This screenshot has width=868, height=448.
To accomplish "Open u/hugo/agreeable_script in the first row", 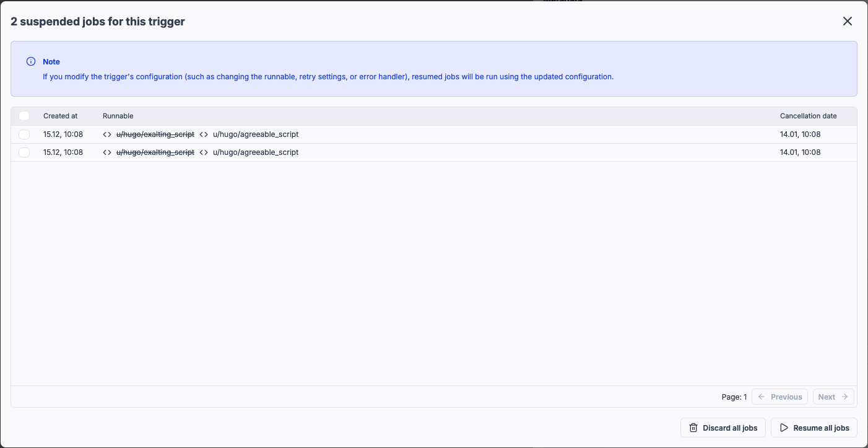I will (x=256, y=134).
